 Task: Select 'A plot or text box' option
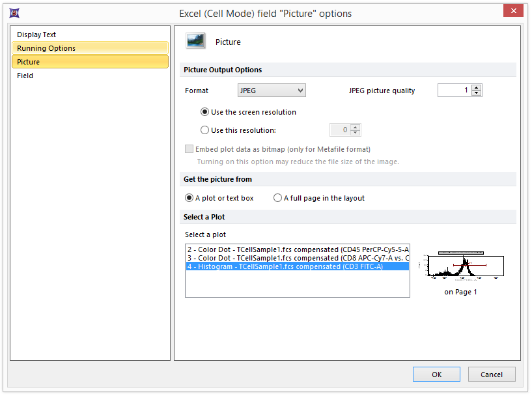tap(189, 198)
